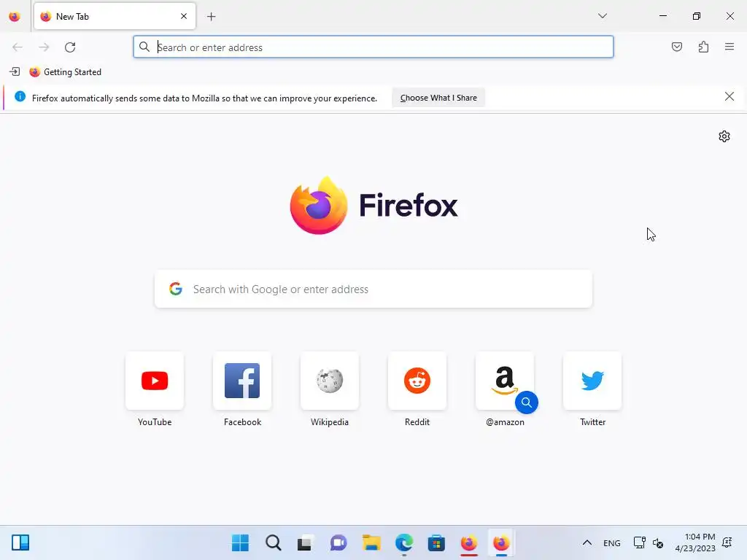The height and width of the screenshot is (560, 747).
Task: Open Microsoft Edge from taskbar
Action: pyautogui.click(x=404, y=542)
